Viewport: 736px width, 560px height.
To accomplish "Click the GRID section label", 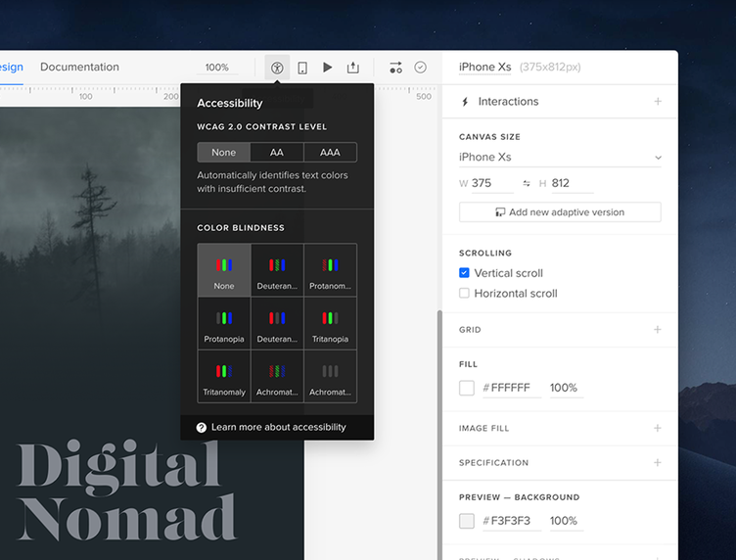I will tap(470, 330).
